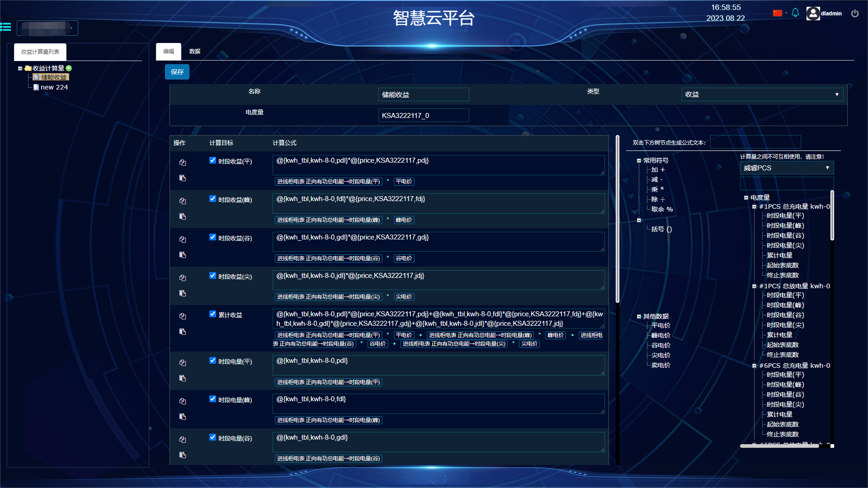Collapse the 常用符号 tree node
Image resolution: width=868 pixels, height=488 pixels.
[639, 160]
